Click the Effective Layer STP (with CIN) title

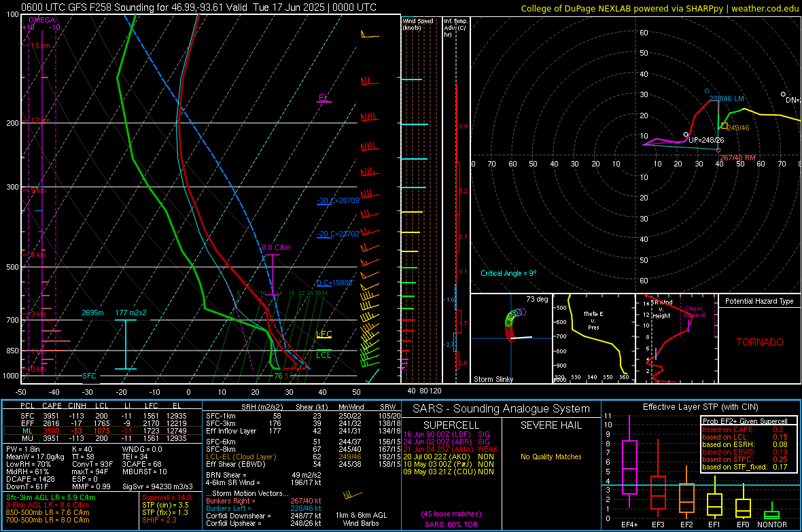701,407
